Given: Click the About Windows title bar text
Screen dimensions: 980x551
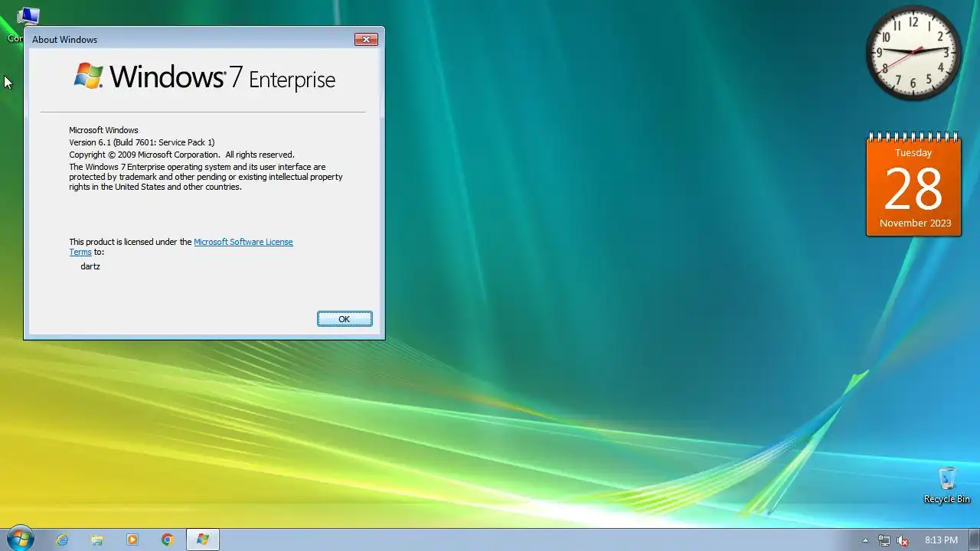Looking at the screenshot, I should pos(64,39).
